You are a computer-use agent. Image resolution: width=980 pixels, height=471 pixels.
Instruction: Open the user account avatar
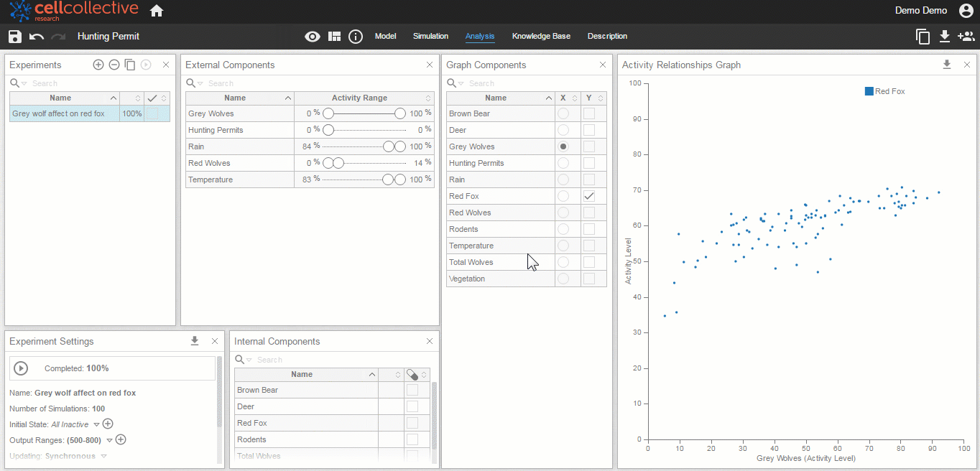pyautogui.click(x=966, y=11)
